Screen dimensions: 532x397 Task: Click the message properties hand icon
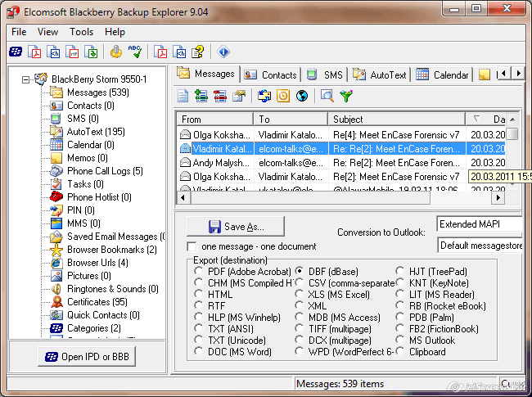[239, 96]
